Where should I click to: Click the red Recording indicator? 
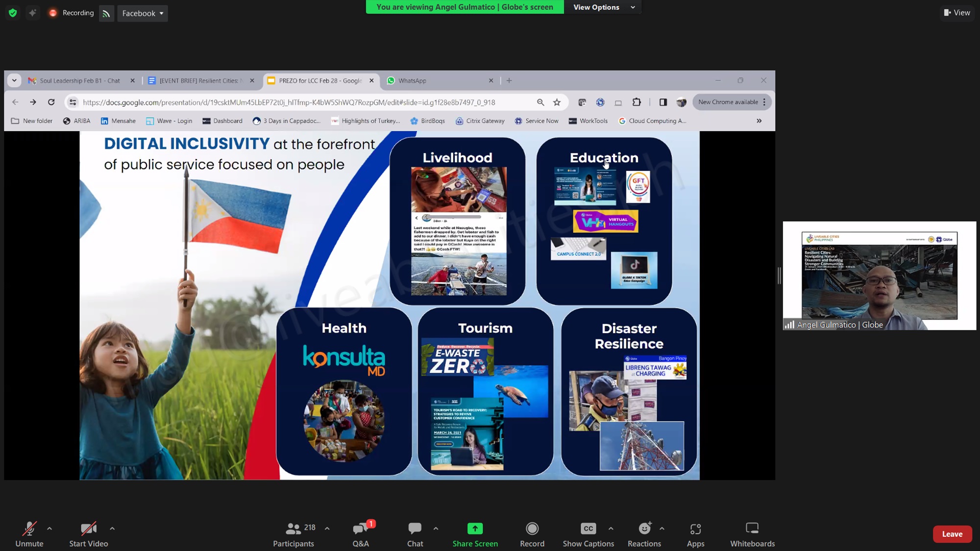pyautogui.click(x=72, y=13)
